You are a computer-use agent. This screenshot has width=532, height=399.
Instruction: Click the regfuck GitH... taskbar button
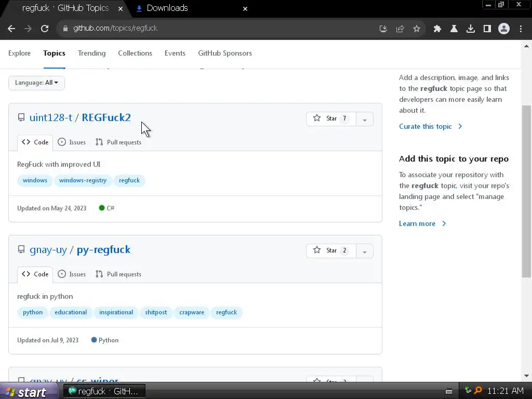tap(104, 391)
